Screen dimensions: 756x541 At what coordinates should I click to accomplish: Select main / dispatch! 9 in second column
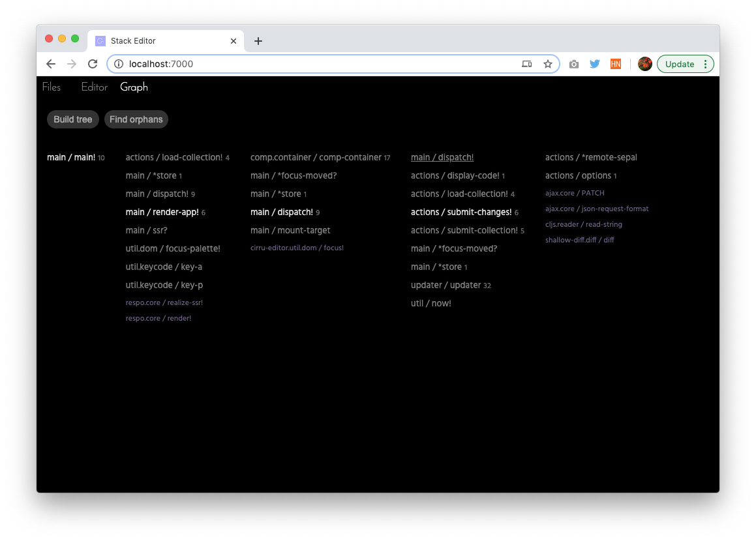pyautogui.click(x=160, y=194)
